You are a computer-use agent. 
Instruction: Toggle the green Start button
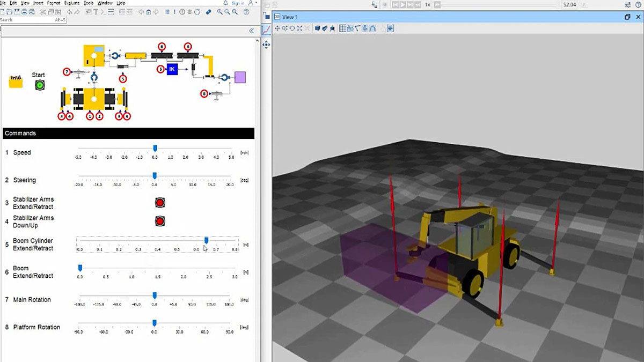[x=39, y=85]
